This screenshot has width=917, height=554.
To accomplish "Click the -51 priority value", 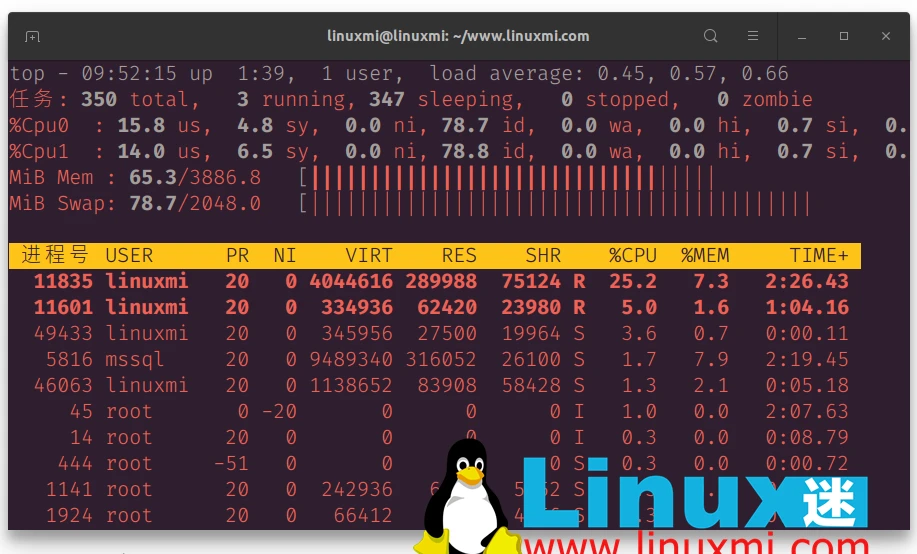I will [231, 464].
